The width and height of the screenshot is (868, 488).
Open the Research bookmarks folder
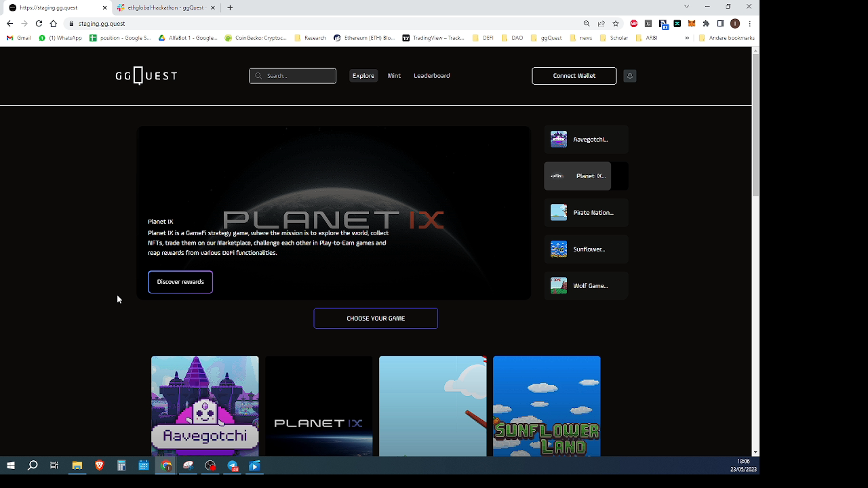(x=310, y=38)
